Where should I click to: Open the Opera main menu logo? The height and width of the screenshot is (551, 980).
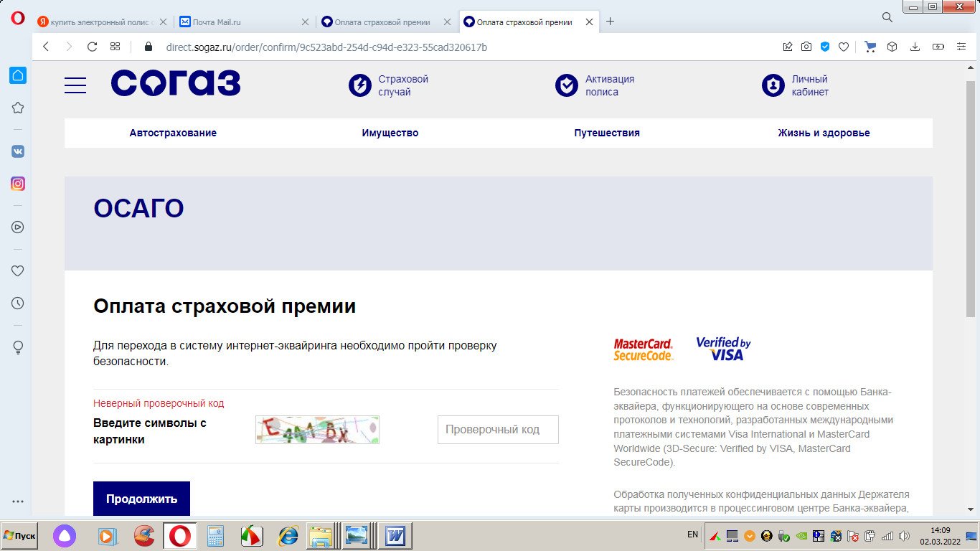pyautogui.click(x=17, y=19)
